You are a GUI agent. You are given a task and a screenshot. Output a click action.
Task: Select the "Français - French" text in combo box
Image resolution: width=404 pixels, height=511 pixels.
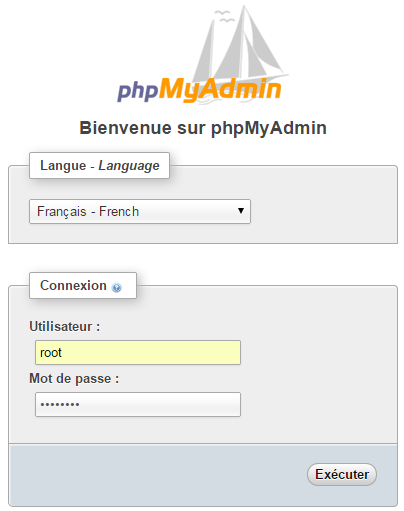tap(88, 211)
